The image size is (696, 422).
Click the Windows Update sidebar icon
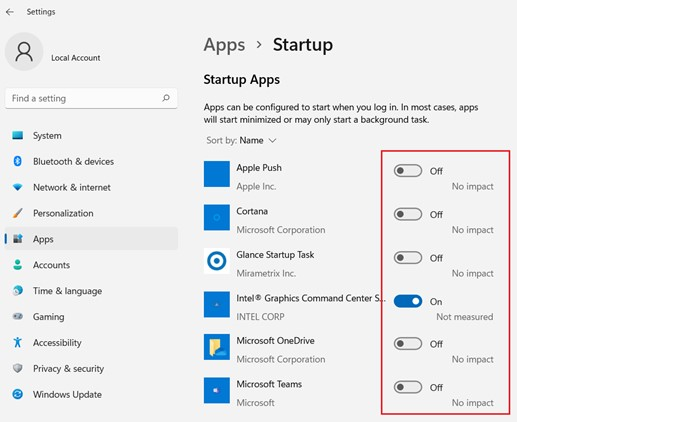[x=17, y=394]
